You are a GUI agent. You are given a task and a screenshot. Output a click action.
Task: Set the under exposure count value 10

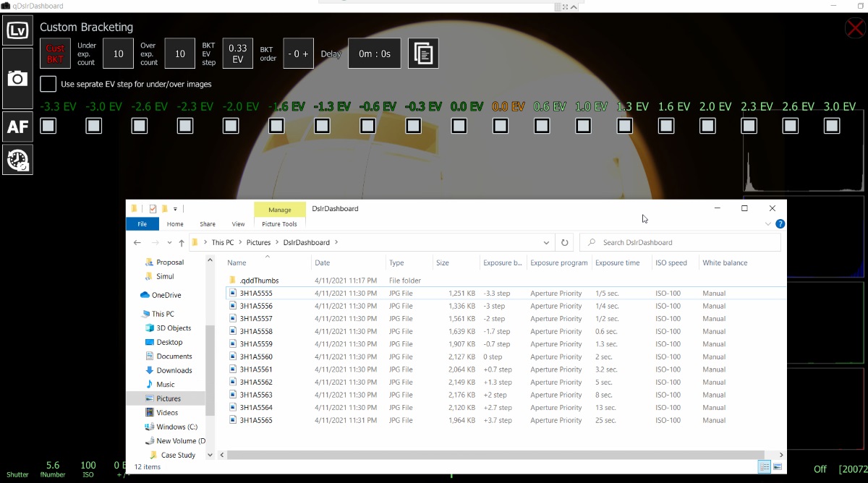119,54
